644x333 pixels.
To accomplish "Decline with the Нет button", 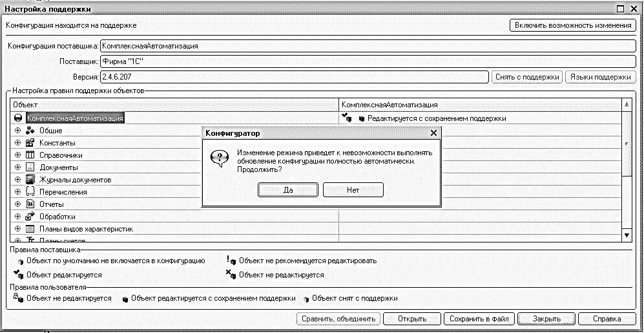I will [353, 190].
